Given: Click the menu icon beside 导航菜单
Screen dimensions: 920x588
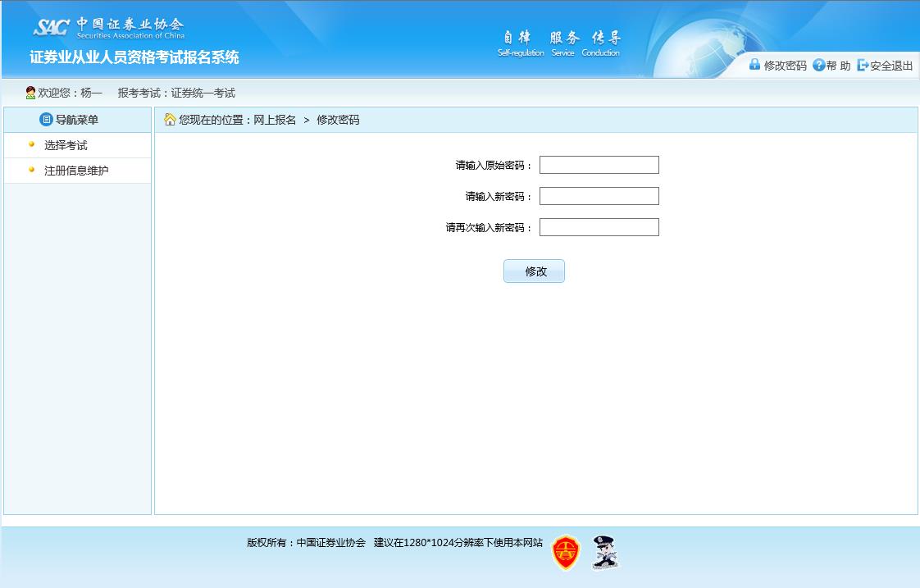Looking at the screenshot, I should pos(46,119).
